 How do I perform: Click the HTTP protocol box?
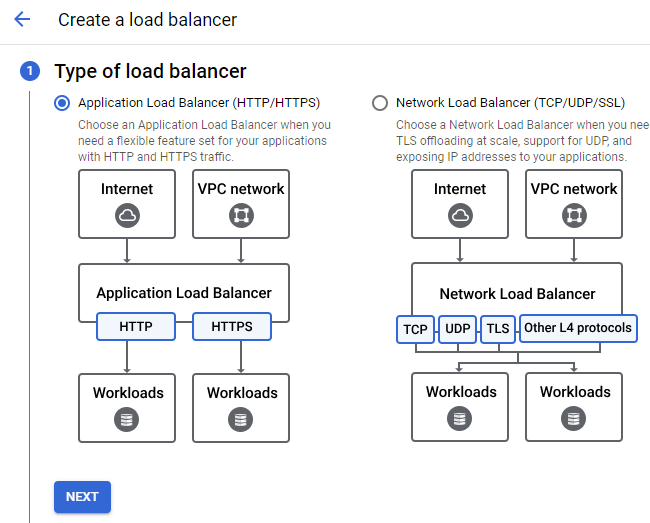click(136, 327)
